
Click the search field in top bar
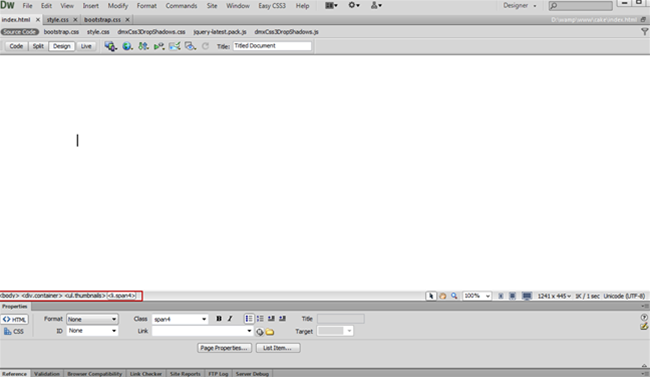point(580,6)
